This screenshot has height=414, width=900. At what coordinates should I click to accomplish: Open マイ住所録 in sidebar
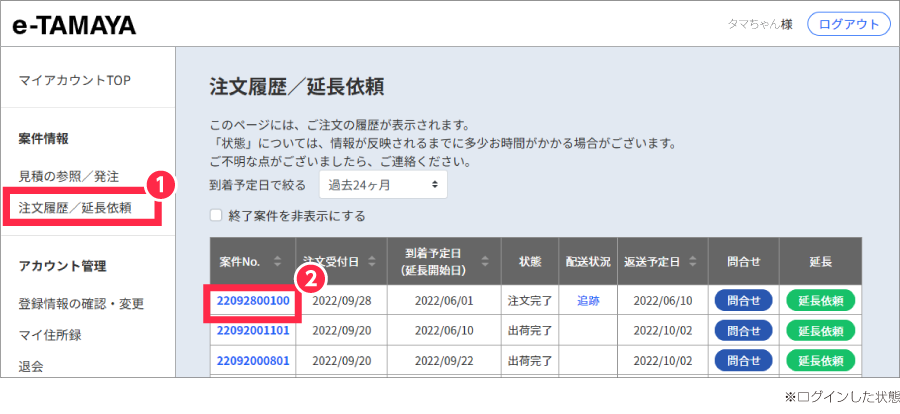[x=50, y=335]
